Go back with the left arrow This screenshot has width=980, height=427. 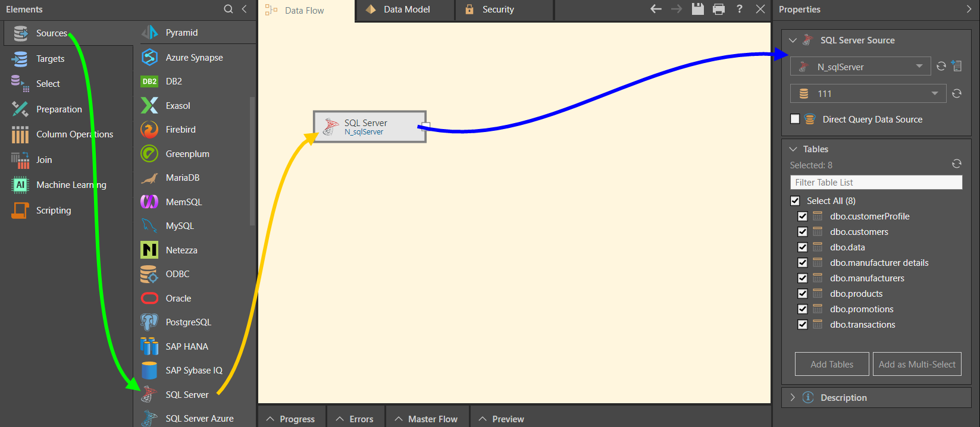[656, 9]
